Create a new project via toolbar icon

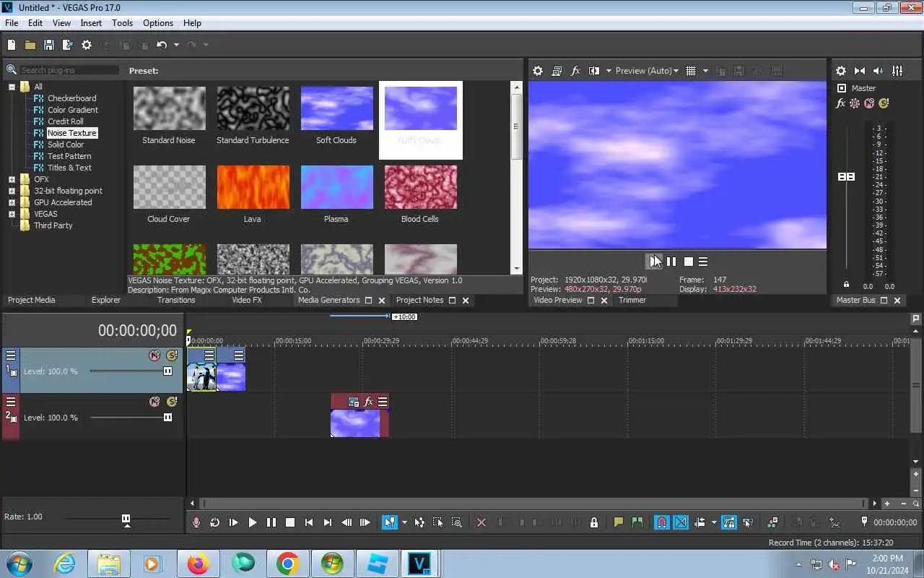(x=12, y=45)
